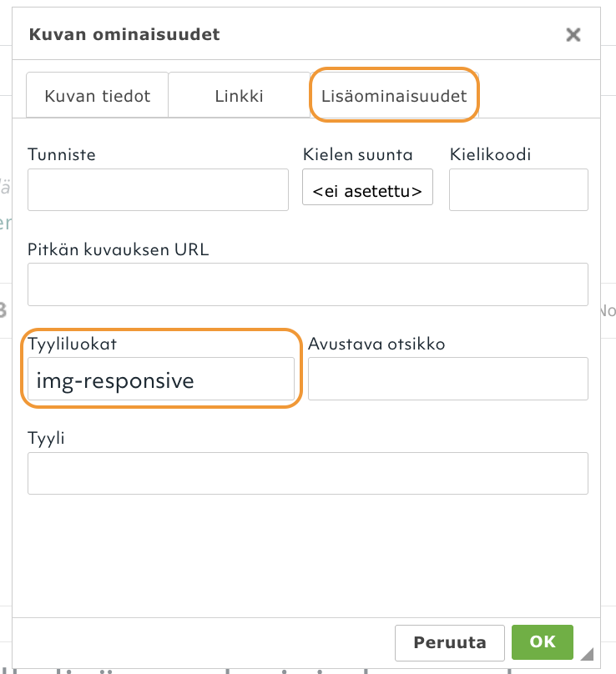The width and height of the screenshot is (616, 674).
Task: Open the Linkki tab
Action: [x=239, y=95]
